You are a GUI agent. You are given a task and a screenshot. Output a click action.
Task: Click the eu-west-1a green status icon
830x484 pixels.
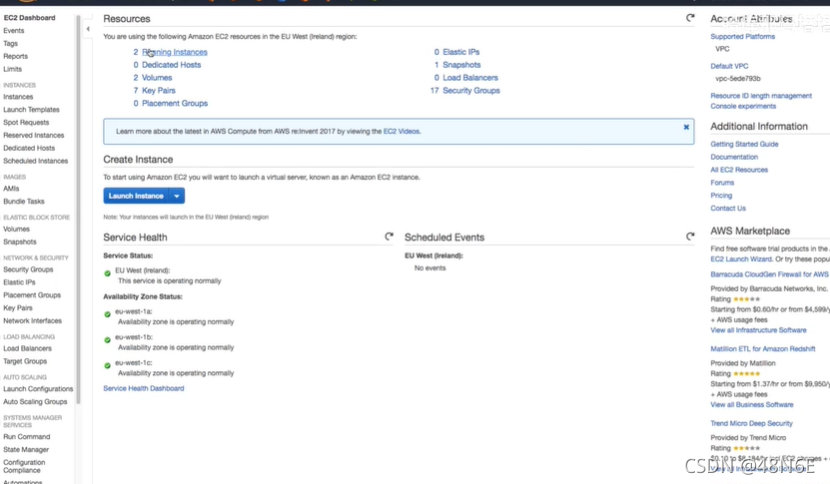point(107,315)
